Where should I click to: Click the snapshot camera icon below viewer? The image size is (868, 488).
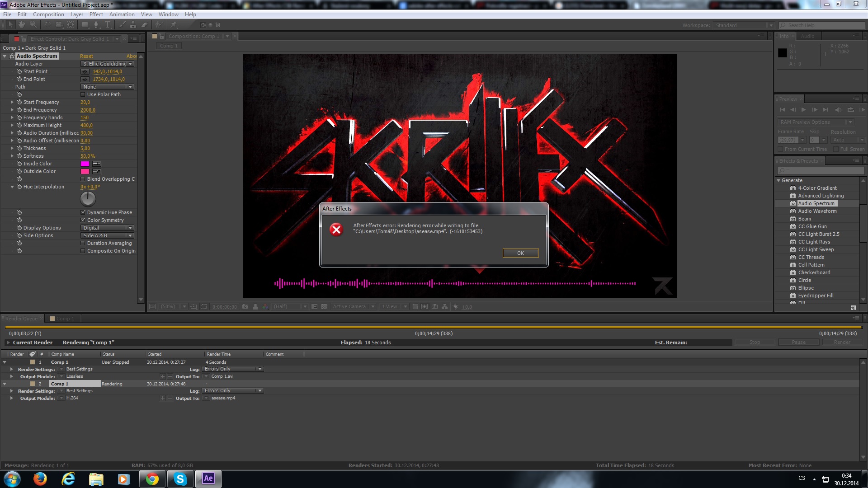pyautogui.click(x=245, y=306)
